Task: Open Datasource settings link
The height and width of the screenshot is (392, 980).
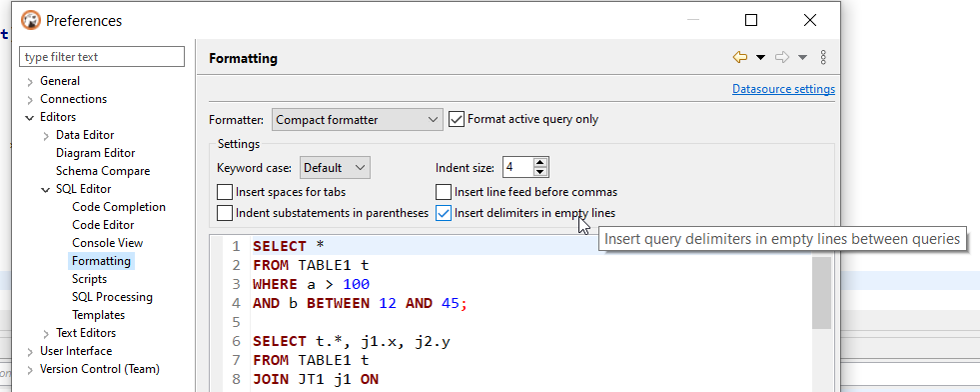Action: (x=783, y=89)
